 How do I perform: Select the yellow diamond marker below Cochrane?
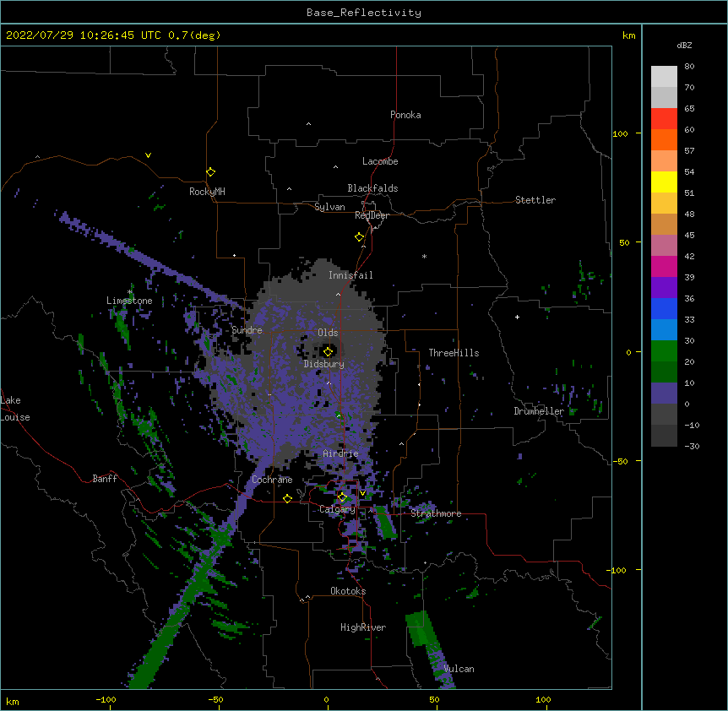(x=287, y=498)
